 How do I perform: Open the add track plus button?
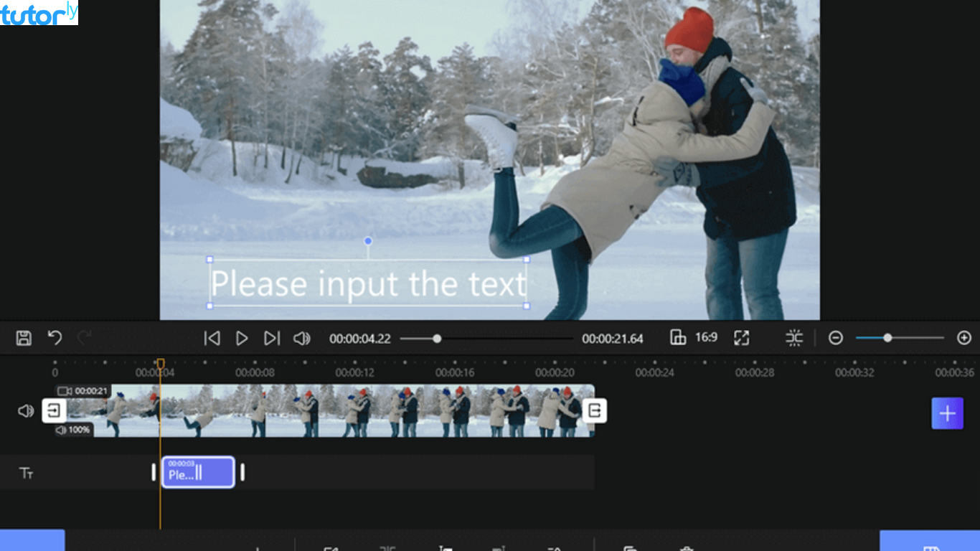point(948,413)
